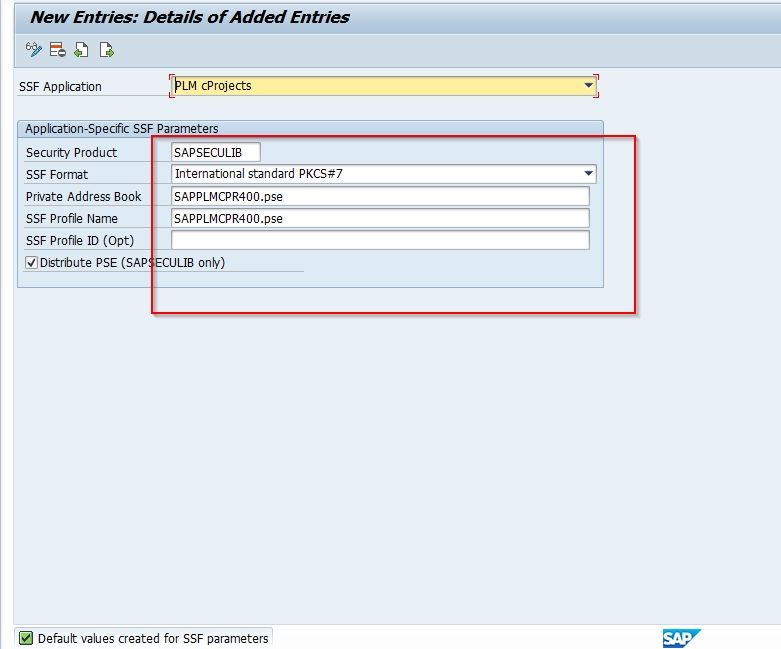Click the SSF Profile ID (Opt) label
The image size is (781, 649).
tap(80, 241)
